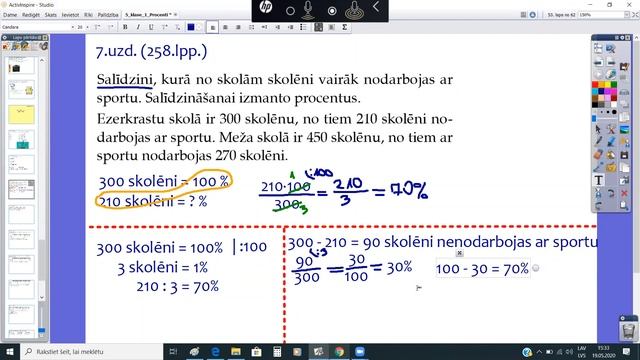The height and width of the screenshot is (360, 640).
Task: Select the Fill bucket tool
Action: tap(611, 155)
